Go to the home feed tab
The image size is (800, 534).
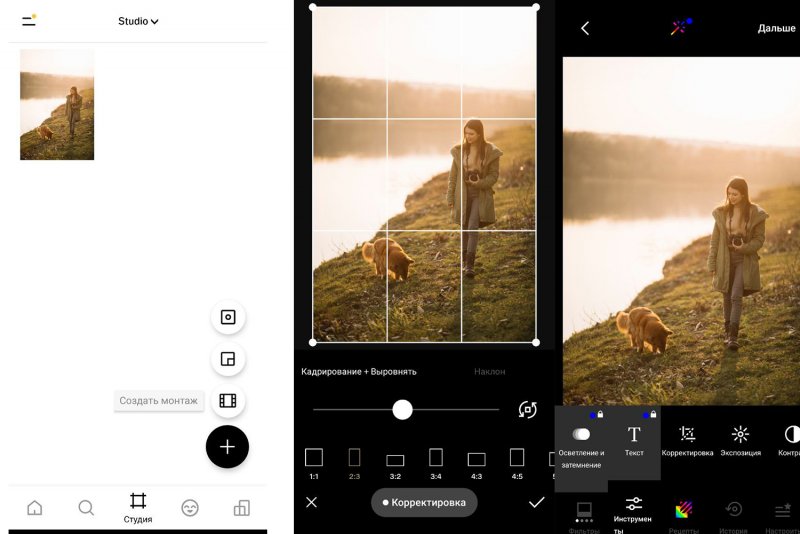(x=35, y=508)
